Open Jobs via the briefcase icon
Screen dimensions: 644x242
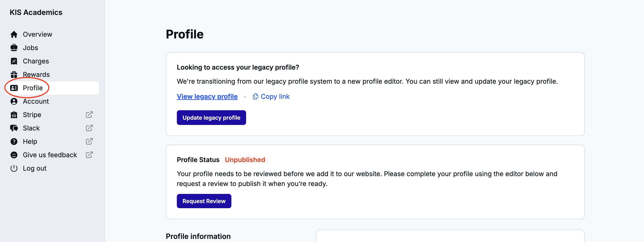(14, 48)
